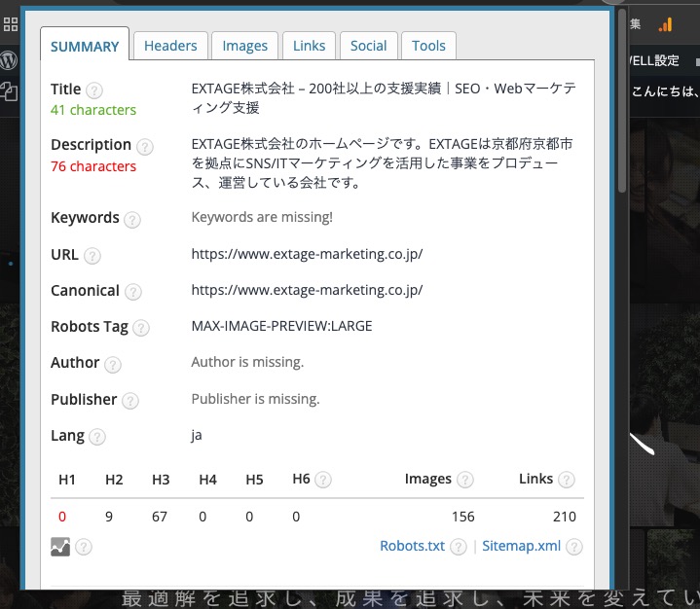Click the WELL設定 admin bar item
The height and width of the screenshot is (609, 700).
point(654,60)
